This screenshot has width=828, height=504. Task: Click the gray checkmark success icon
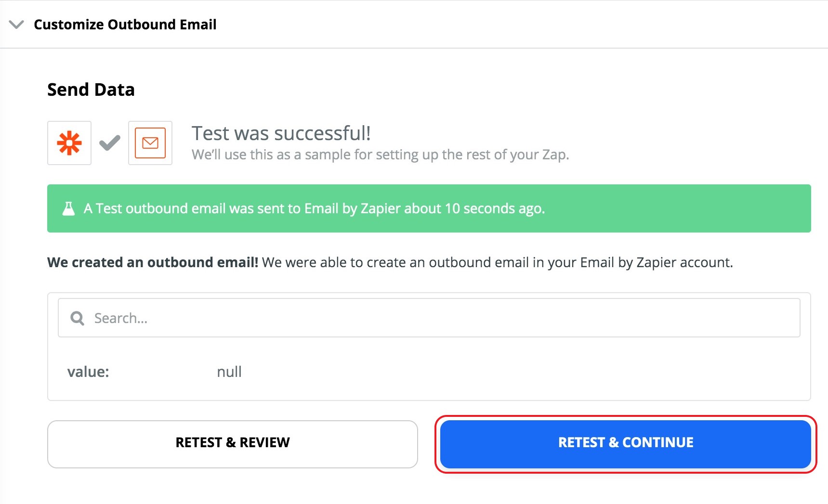click(x=110, y=143)
